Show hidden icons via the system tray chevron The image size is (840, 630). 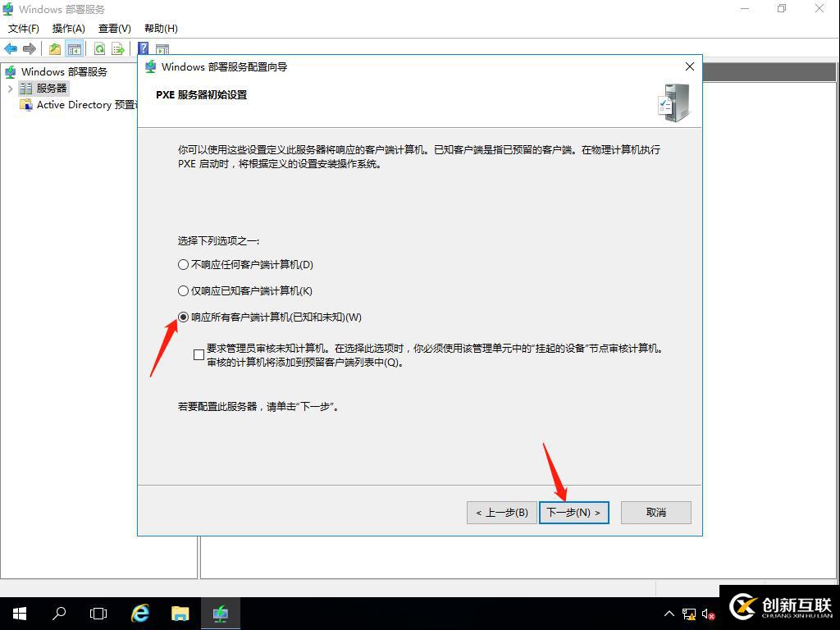(669, 614)
